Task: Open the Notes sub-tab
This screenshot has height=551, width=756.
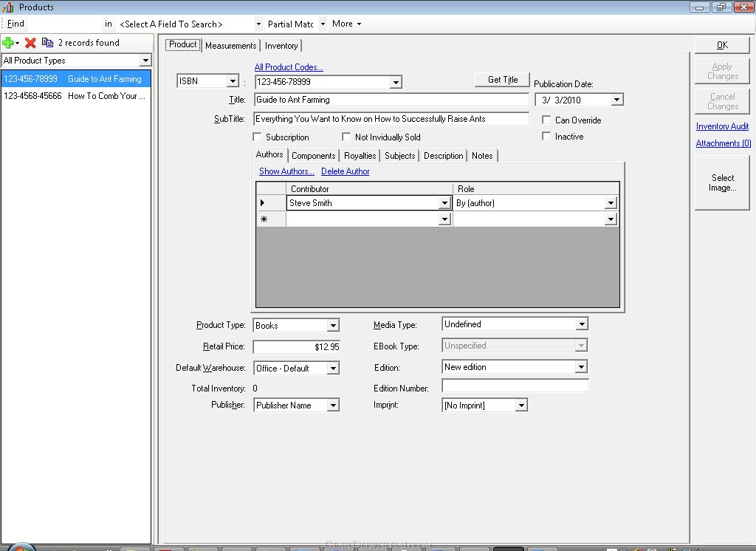Action: tap(482, 156)
